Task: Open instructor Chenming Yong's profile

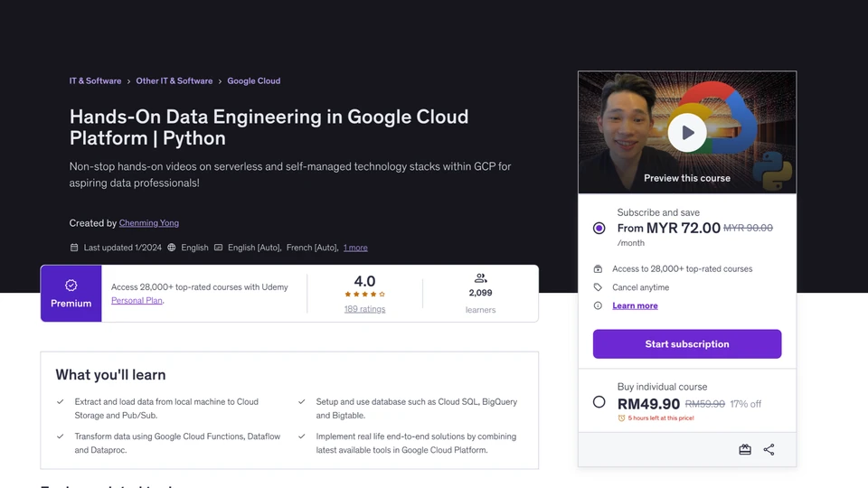Action: pos(149,223)
